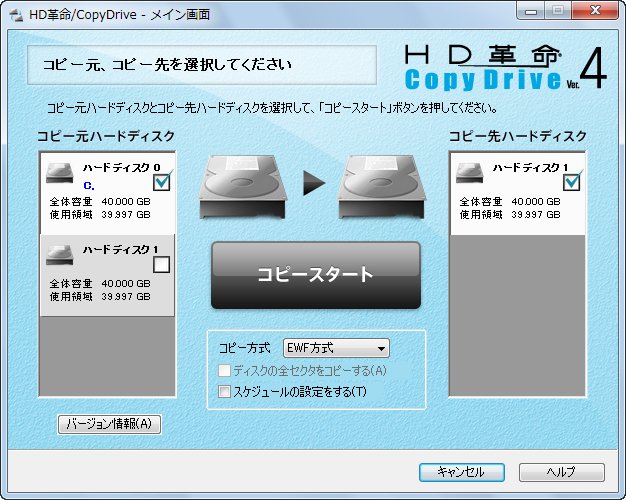Click the HD革命 CopyDrive app icon in title bar
The height and width of the screenshot is (500, 626).
tap(16, 15)
